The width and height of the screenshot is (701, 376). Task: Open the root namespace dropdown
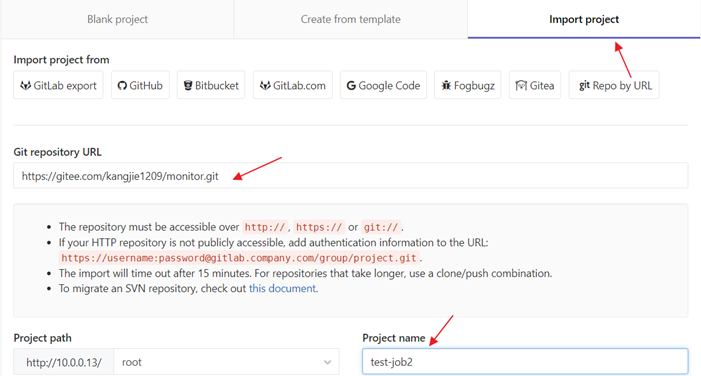click(226, 362)
